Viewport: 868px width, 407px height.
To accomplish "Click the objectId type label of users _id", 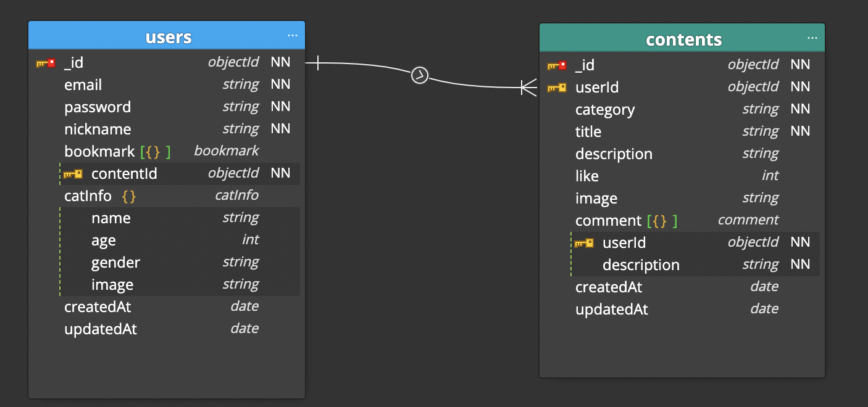I will point(234,62).
